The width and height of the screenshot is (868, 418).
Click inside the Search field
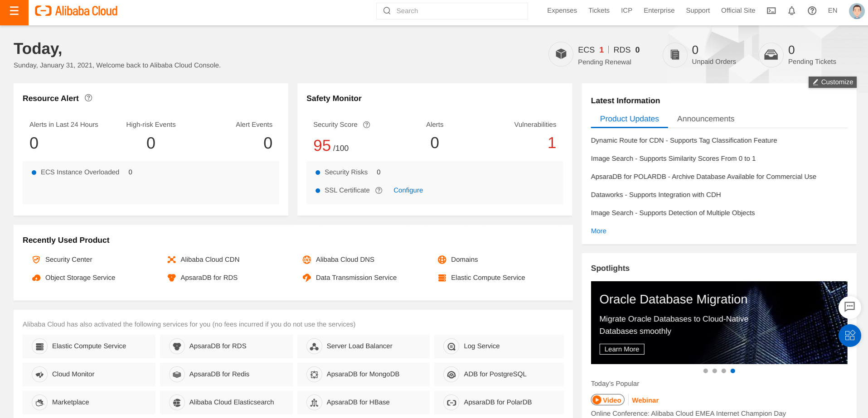(x=452, y=10)
